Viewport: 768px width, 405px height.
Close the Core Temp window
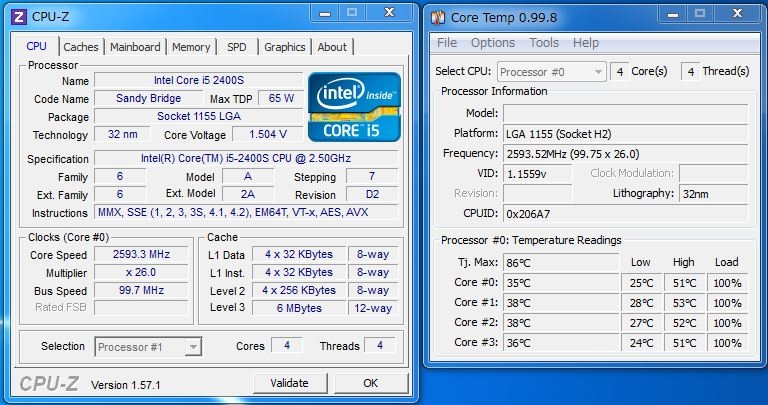(x=738, y=14)
